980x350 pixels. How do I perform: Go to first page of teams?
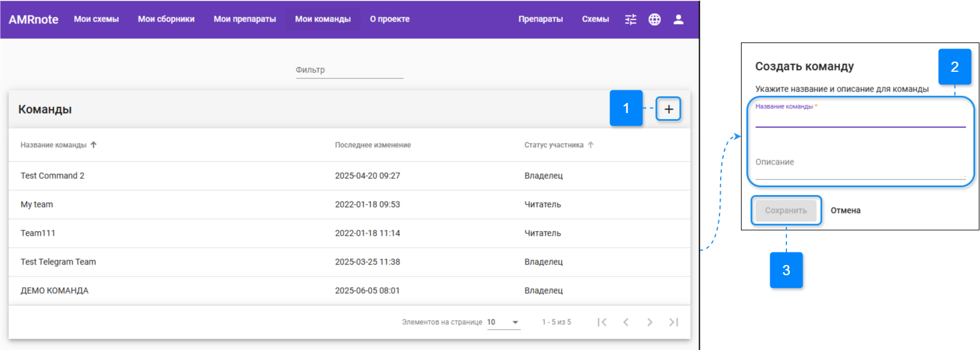[x=602, y=322]
